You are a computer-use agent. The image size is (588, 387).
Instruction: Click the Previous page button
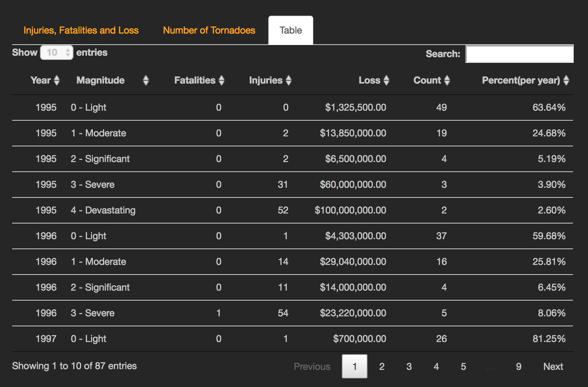[312, 367]
